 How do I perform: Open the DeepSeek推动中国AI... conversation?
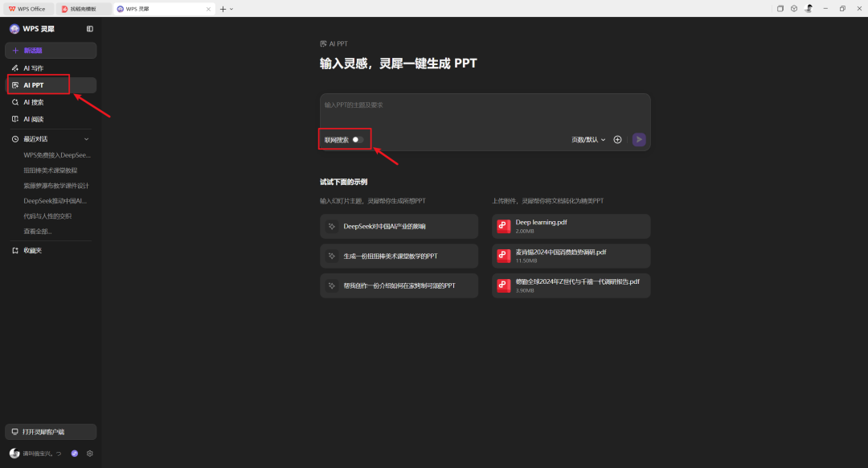click(55, 201)
